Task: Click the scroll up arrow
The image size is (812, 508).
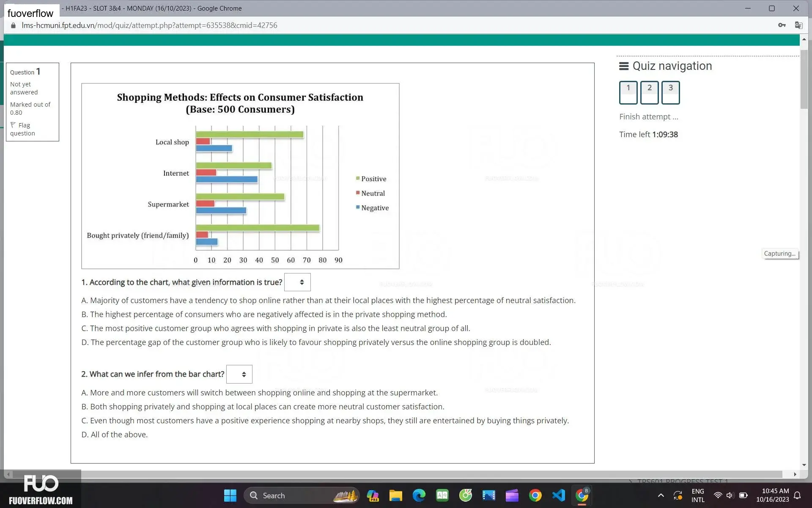Action: click(x=804, y=39)
